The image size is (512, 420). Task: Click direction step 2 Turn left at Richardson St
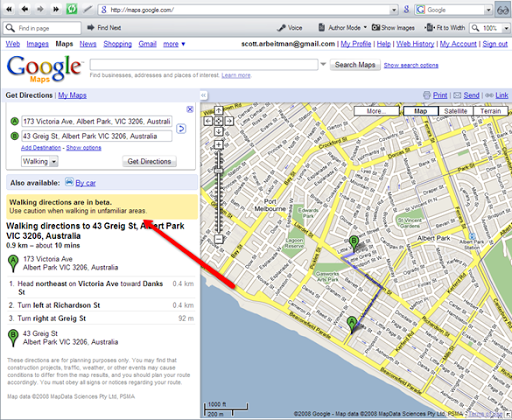tap(100, 305)
